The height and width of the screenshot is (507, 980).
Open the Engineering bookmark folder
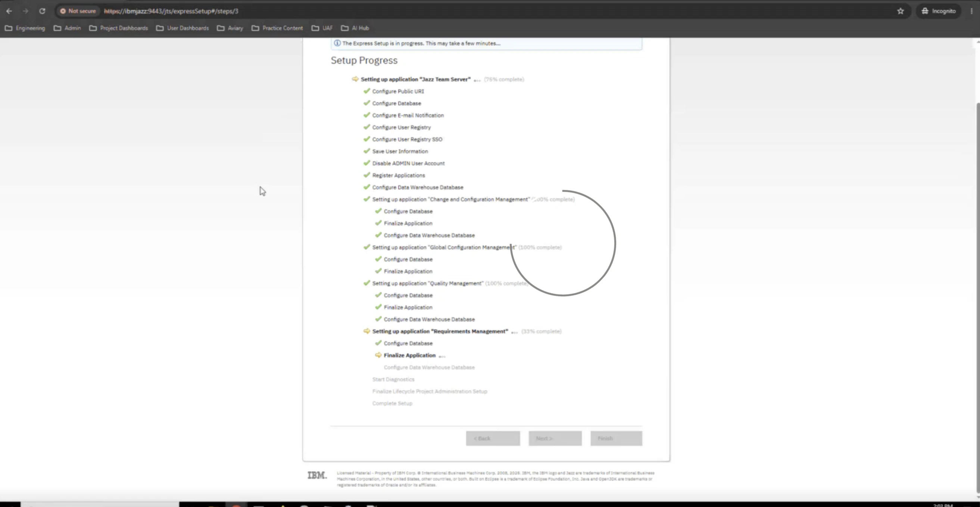point(25,28)
